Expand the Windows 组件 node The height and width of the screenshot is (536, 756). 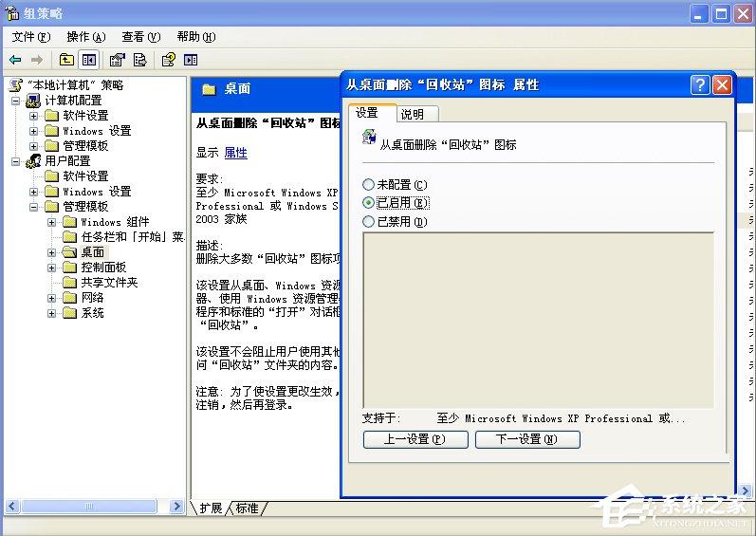(x=51, y=222)
